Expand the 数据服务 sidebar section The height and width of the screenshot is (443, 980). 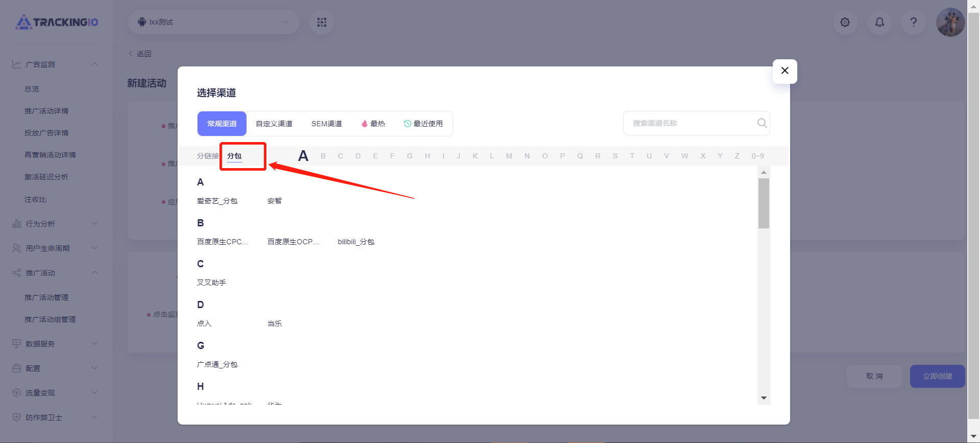pyautogui.click(x=55, y=344)
